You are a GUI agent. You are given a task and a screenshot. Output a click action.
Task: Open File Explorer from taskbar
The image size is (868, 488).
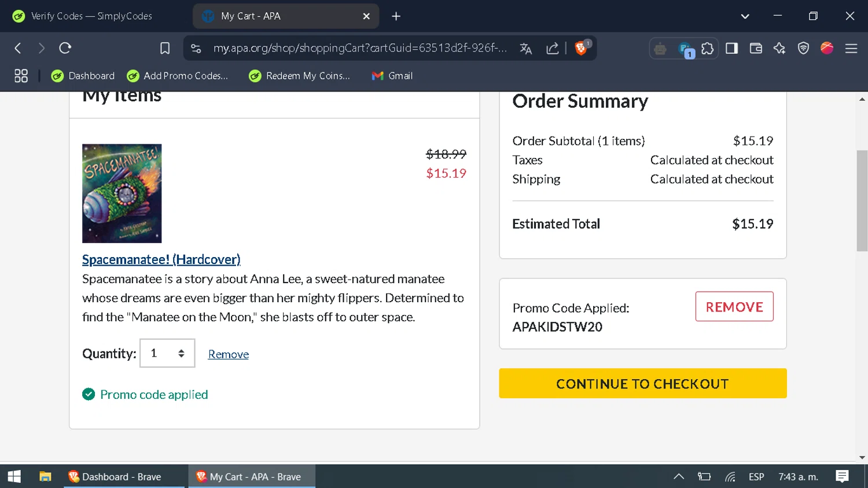click(45, 476)
